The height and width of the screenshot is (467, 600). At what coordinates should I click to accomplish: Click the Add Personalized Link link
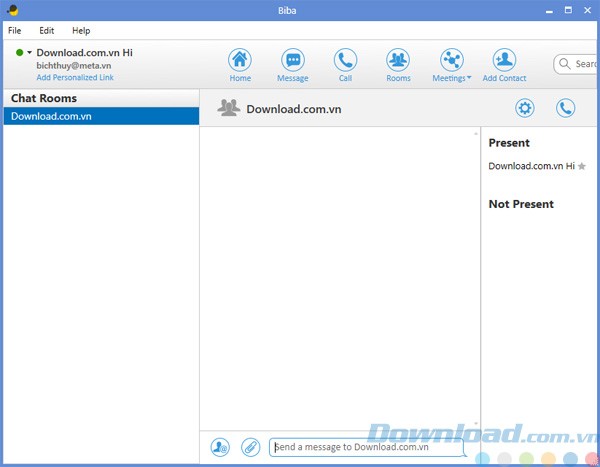click(x=75, y=77)
